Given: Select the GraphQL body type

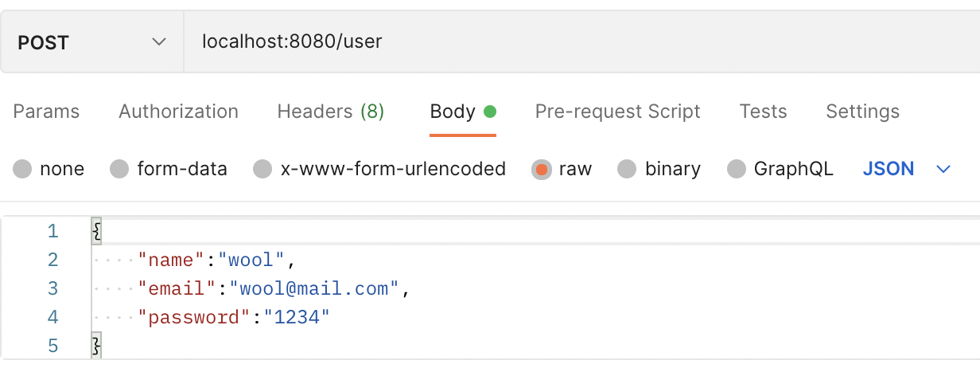Looking at the screenshot, I should pos(737,169).
